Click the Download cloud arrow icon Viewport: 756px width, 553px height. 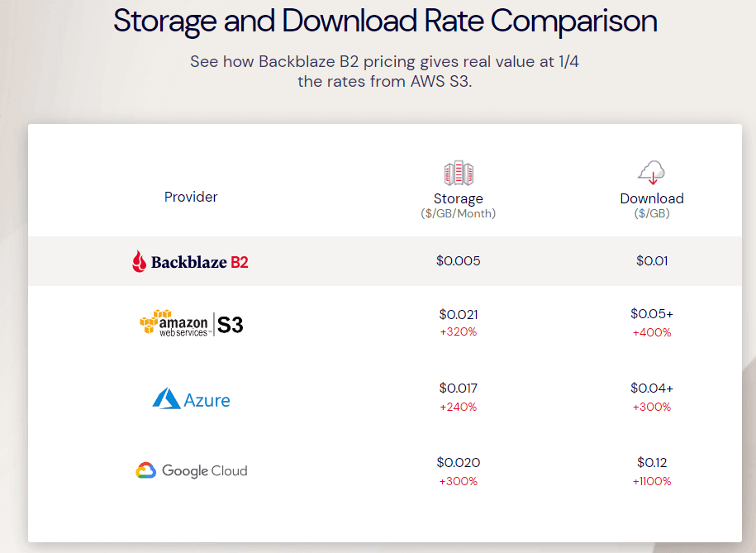(x=651, y=173)
